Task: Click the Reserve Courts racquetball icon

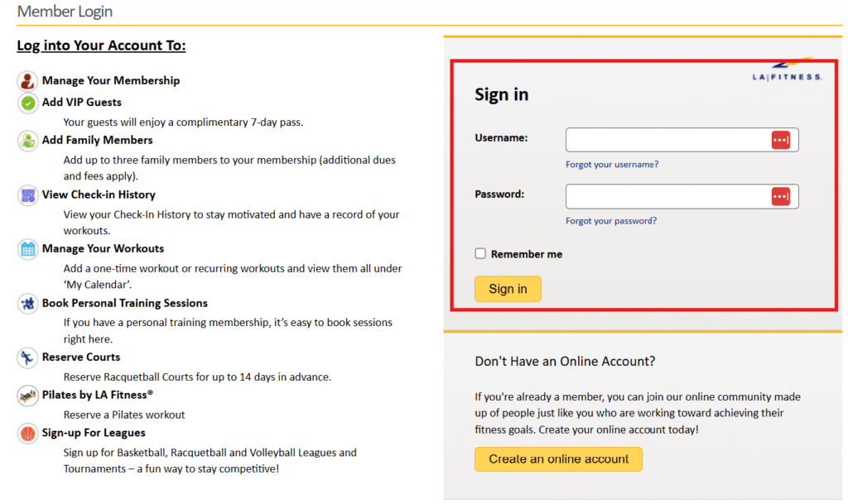Action: pyautogui.click(x=28, y=358)
